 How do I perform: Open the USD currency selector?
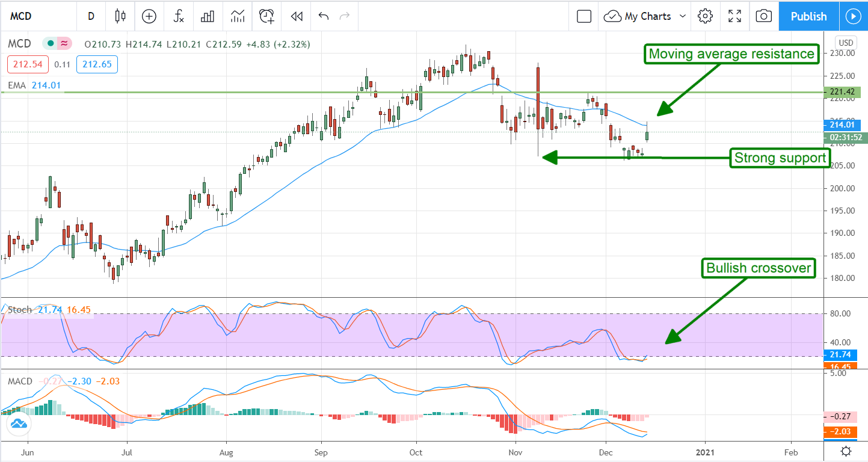point(845,43)
